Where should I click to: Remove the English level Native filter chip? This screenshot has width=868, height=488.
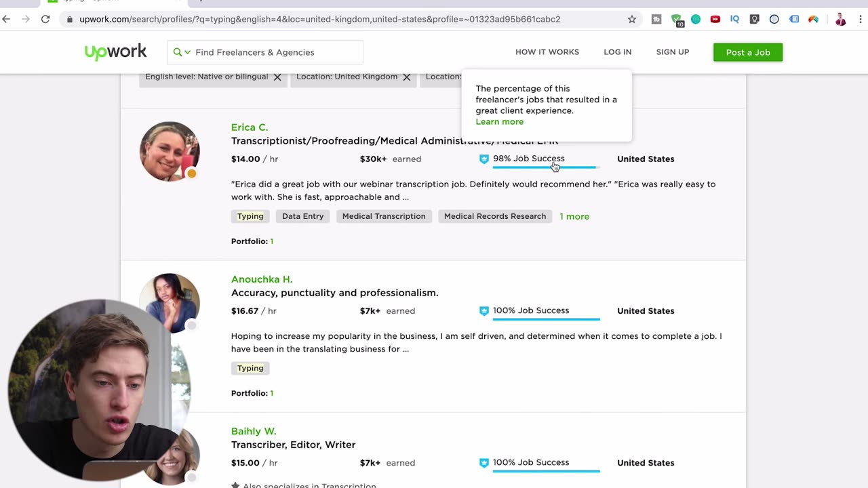[277, 77]
